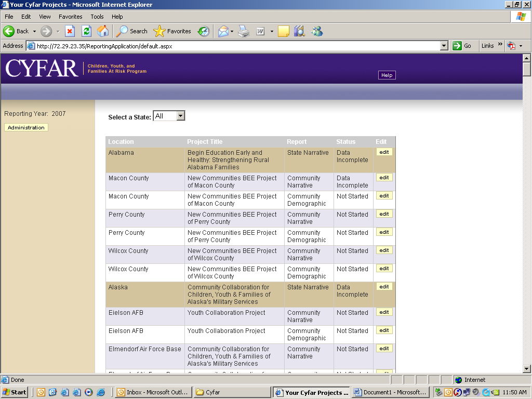
Task: Click the Administration button in the sidebar
Action: [26, 127]
